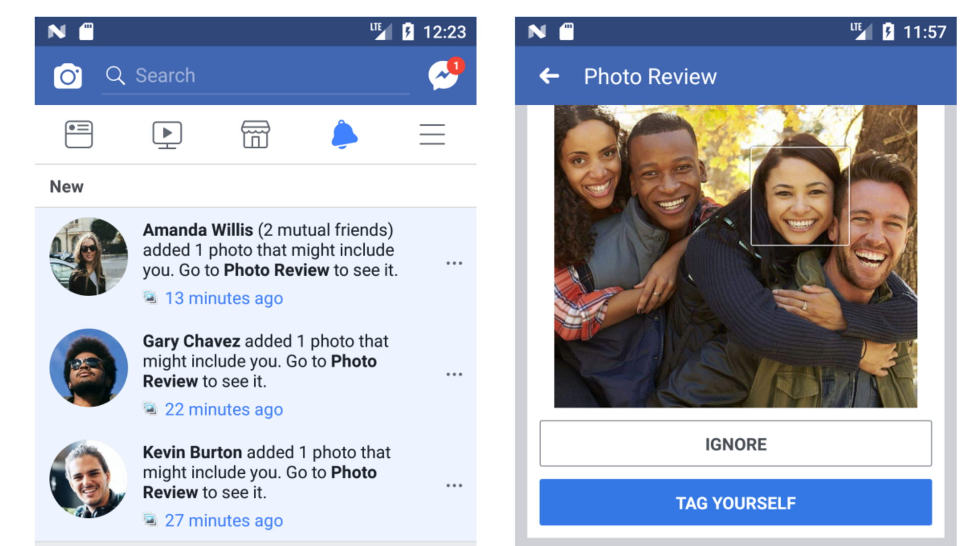This screenshot has width=980, height=546.
Task: Open the camera icon
Action: coord(67,76)
